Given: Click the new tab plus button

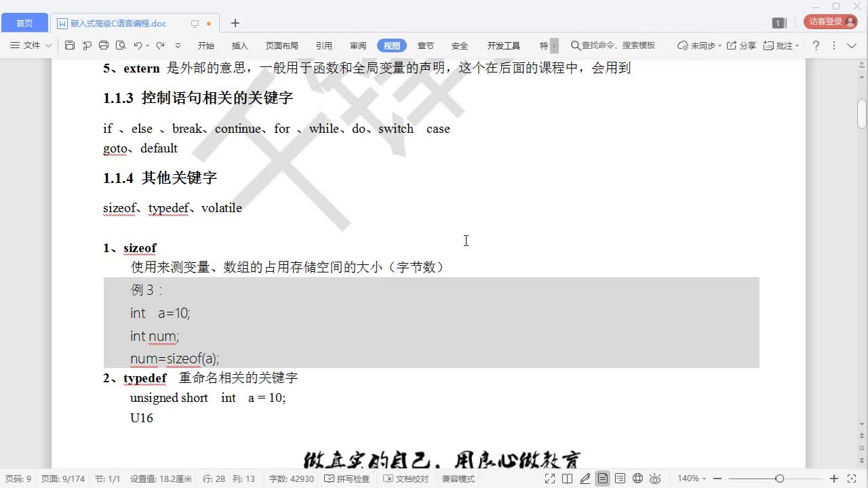Looking at the screenshot, I should click(235, 23).
